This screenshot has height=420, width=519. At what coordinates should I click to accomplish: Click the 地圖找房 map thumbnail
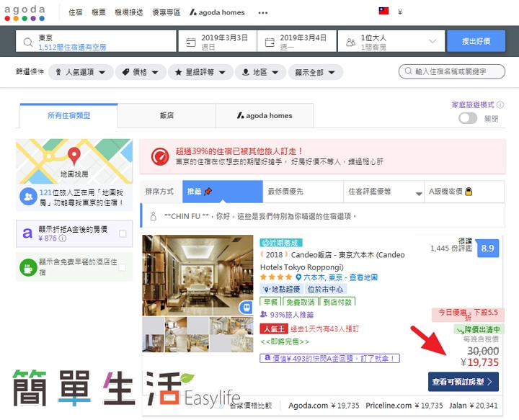click(x=74, y=161)
